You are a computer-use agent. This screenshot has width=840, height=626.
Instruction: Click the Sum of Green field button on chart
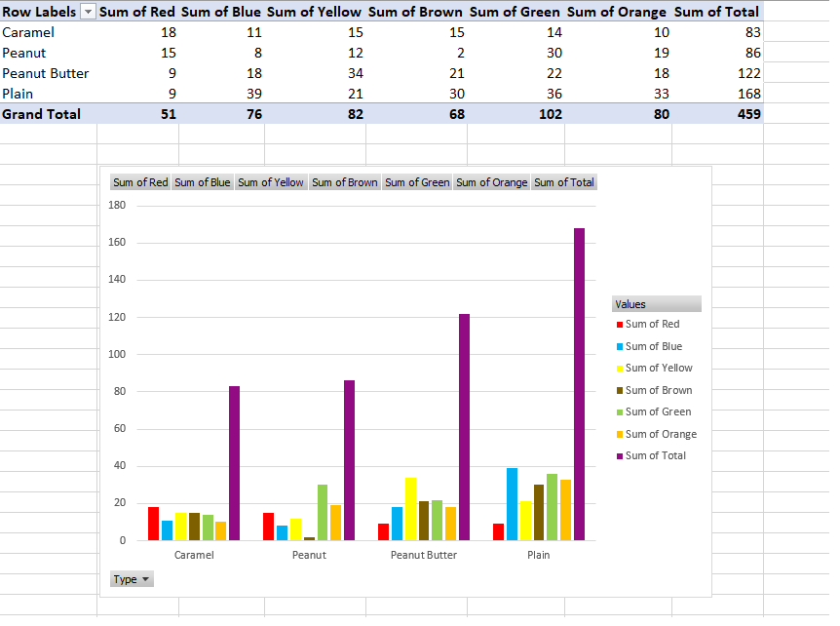(x=416, y=182)
